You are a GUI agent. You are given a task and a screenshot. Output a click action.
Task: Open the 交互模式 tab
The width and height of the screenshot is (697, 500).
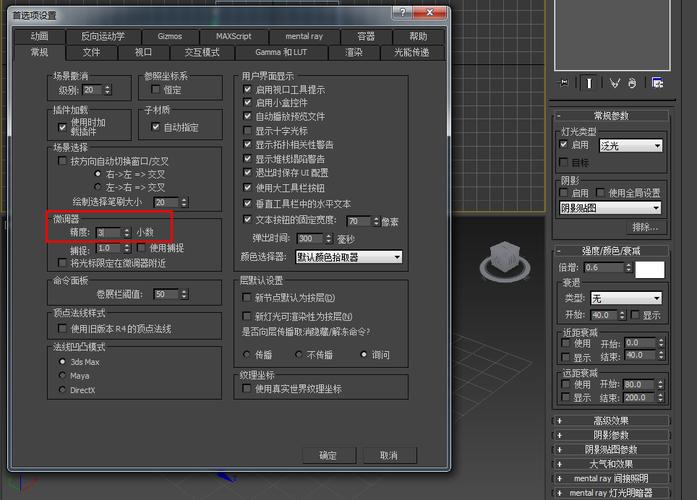coord(202,52)
